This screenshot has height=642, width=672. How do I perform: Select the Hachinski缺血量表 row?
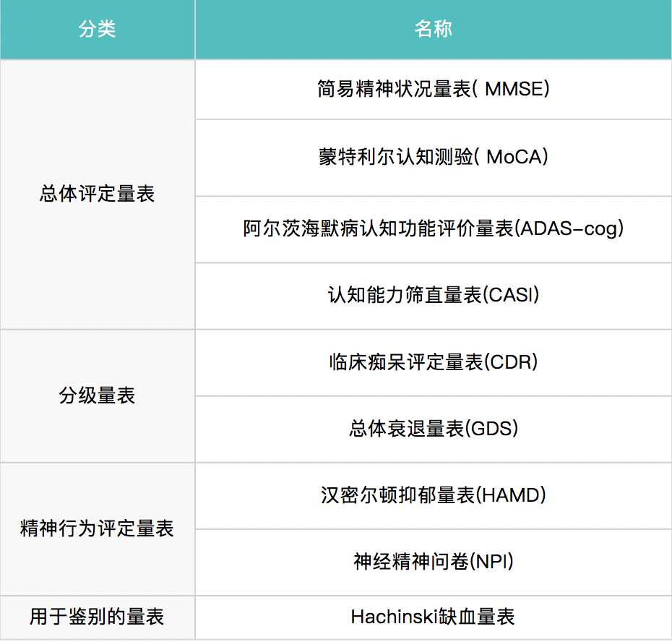(432, 617)
